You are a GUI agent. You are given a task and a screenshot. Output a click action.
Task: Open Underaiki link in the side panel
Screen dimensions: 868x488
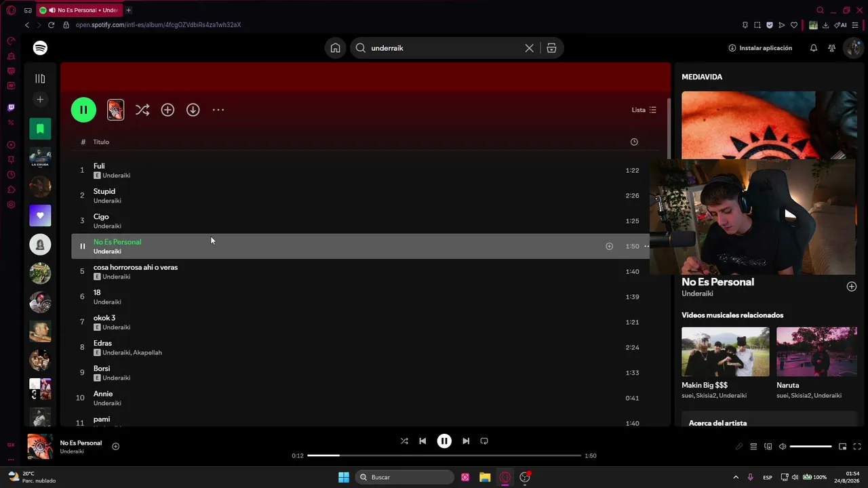coord(697,293)
